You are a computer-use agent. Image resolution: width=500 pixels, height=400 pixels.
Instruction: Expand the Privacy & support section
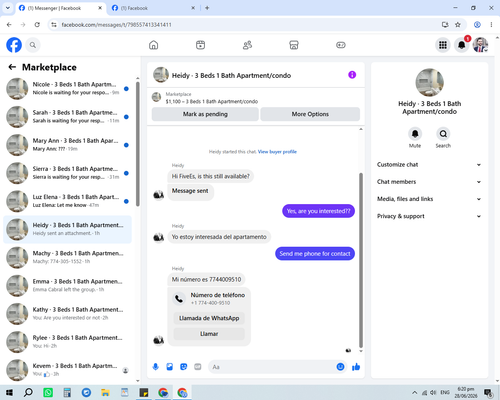tap(429, 216)
